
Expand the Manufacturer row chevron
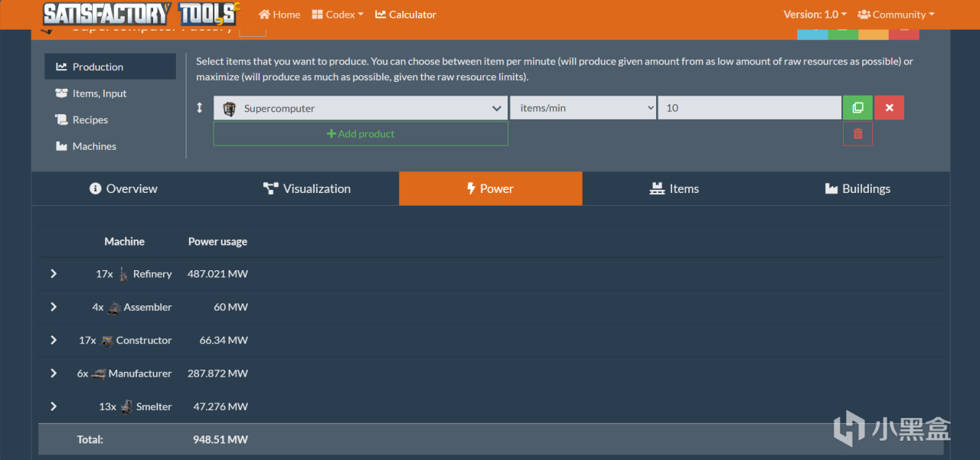coord(54,373)
